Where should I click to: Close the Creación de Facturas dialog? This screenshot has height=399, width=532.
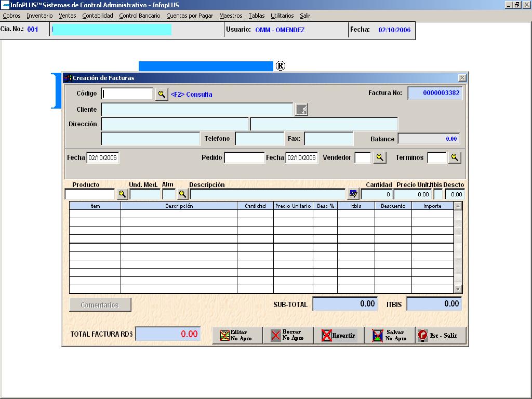coord(462,78)
